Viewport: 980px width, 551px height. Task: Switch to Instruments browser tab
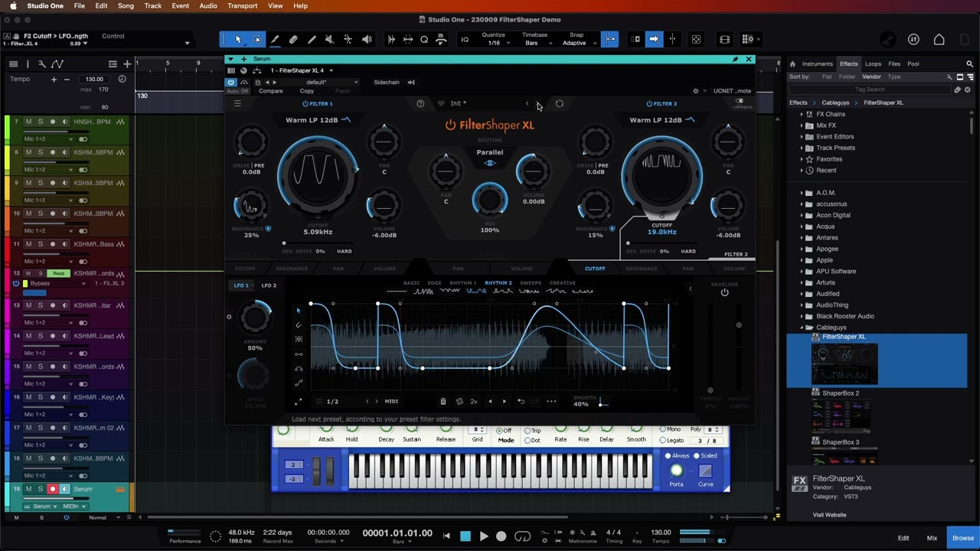(x=817, y=64)
